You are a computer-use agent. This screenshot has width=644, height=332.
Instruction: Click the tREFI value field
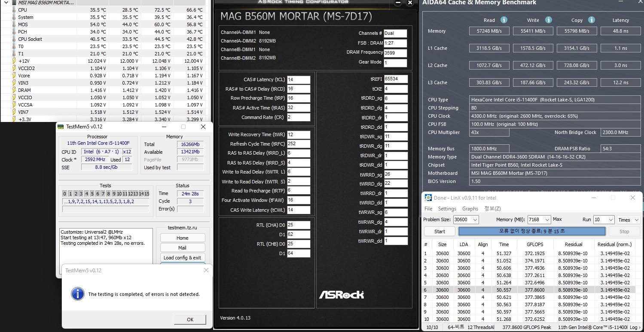396,79
